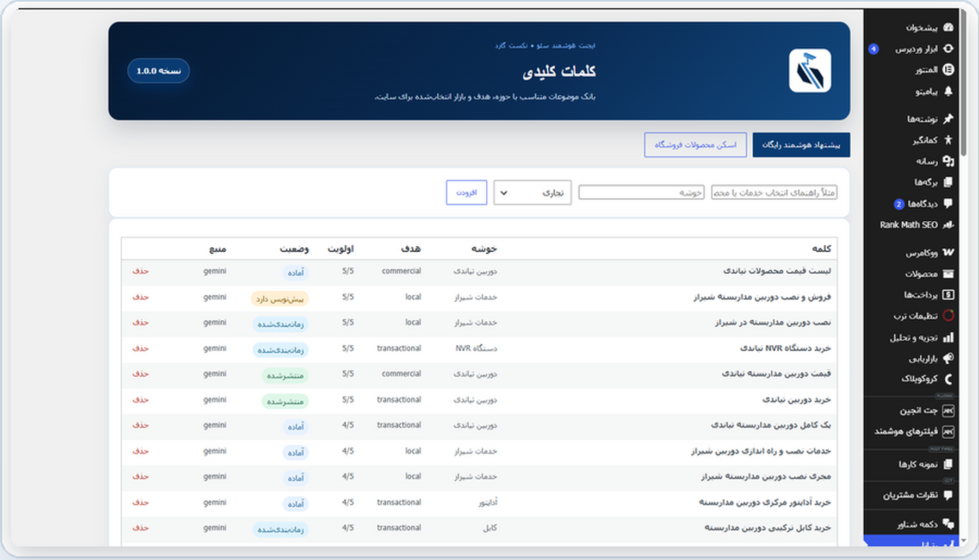Delete the خرید کابل ترکیبی دوربین مداربسته row

140,528
